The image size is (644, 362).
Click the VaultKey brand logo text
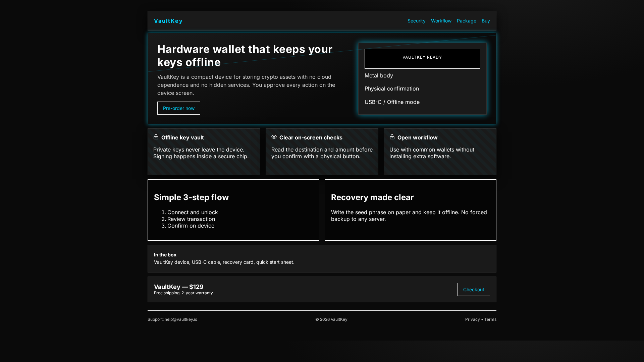pyautogui.click(x=168, y=21)
